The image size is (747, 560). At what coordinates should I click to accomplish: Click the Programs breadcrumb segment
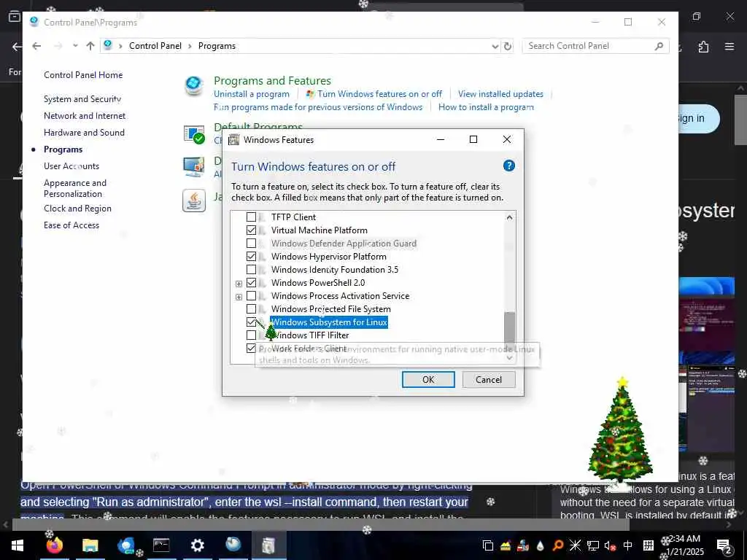point(217,46)
